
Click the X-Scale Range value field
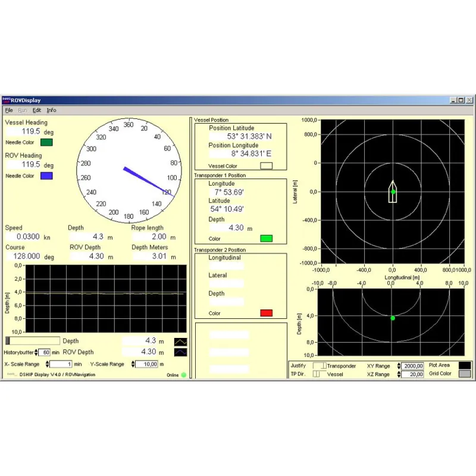click(61, 364)
